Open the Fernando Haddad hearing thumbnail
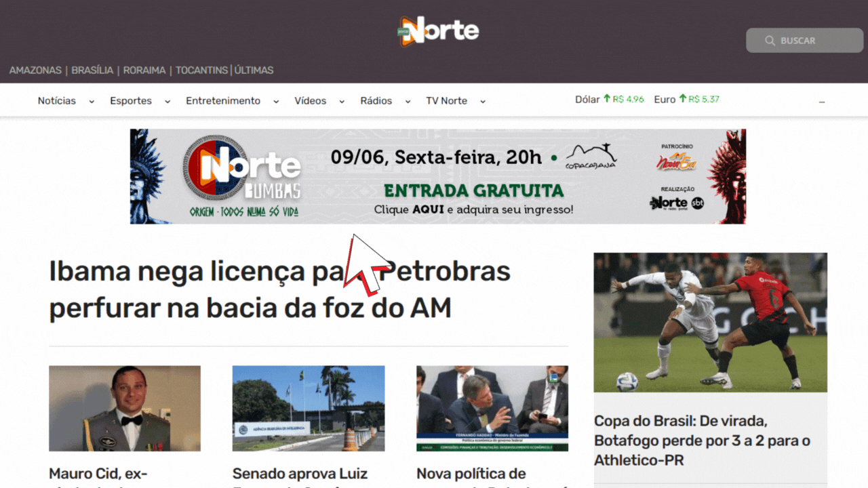Viewport: 868px width, 488px height. [x=492, y=409]
